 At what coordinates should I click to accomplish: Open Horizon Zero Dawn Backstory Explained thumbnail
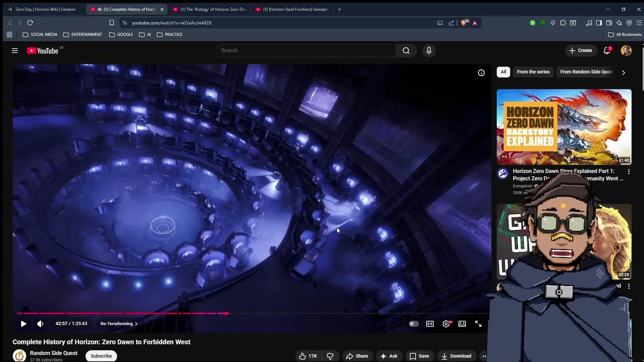(564, 127)
